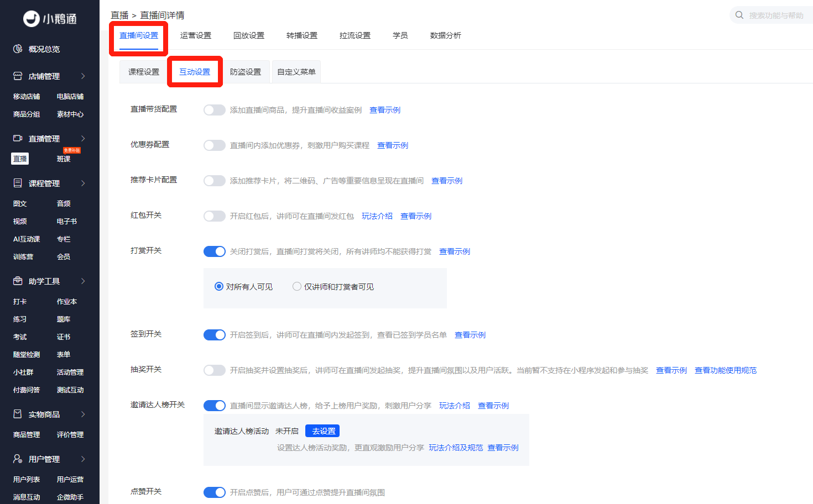Image resolution: width=813 pixels, height=504 pixels.
Task: Click the 用户管理 icon
Action: coord(18,458)
